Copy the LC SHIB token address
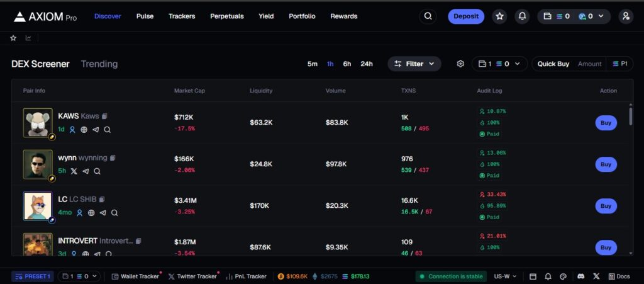 (102, 200)
